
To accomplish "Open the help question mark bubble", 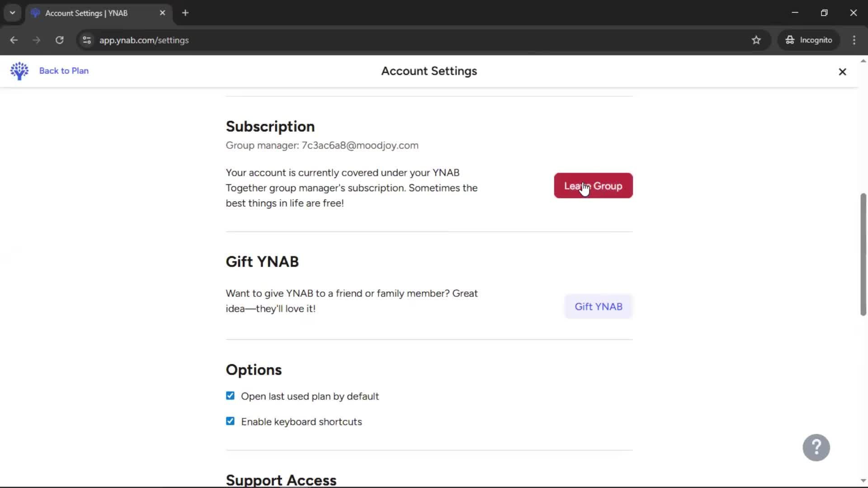I will 816,447.
